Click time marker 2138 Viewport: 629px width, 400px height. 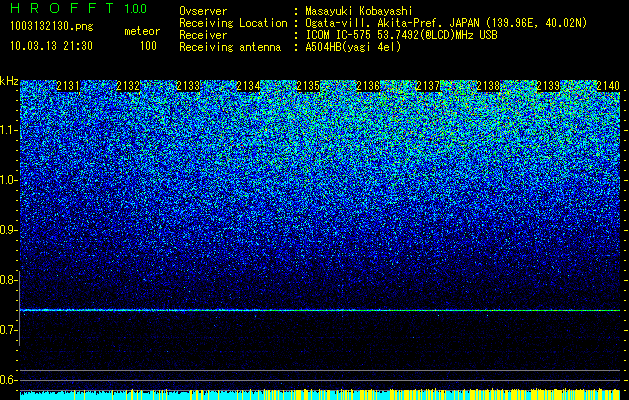pyautogui.click(x=488, y=86)
